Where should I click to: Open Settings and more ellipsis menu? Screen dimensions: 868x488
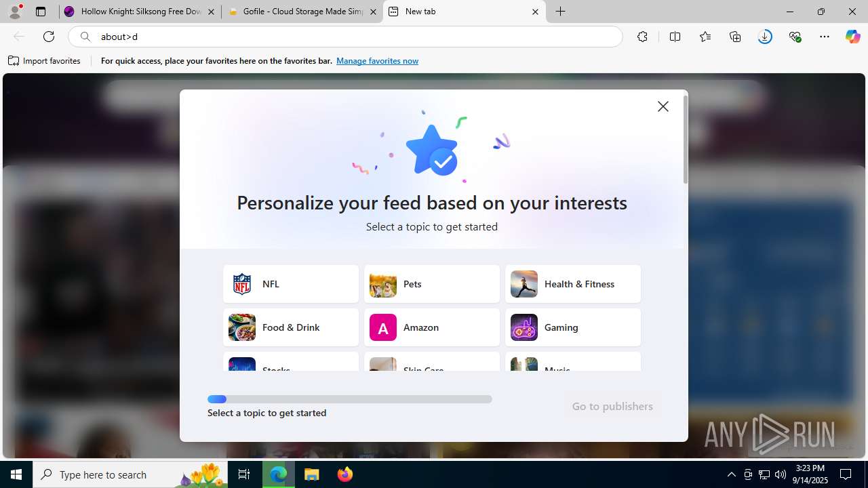coord(825,37)
